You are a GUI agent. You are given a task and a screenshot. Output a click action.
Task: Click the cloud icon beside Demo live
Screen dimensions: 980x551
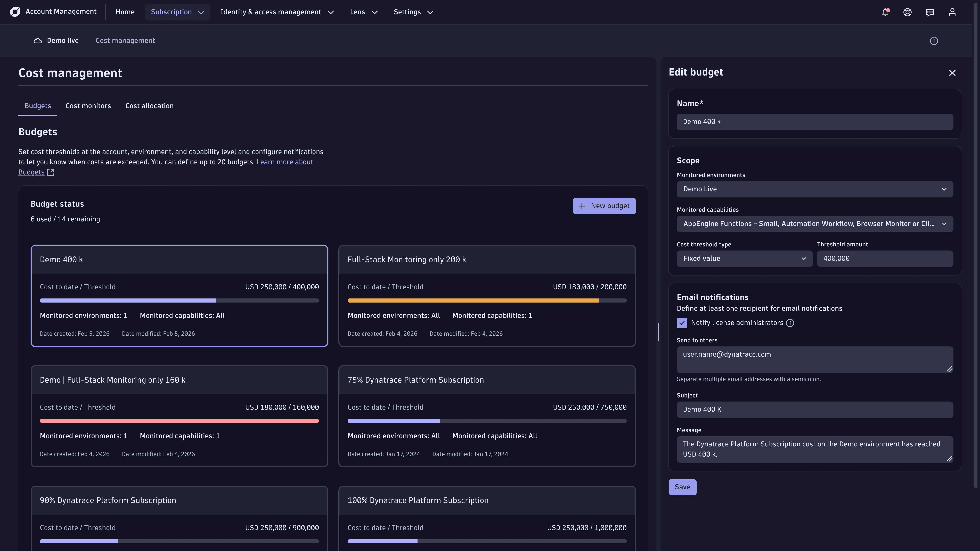[x=37, y=40]
